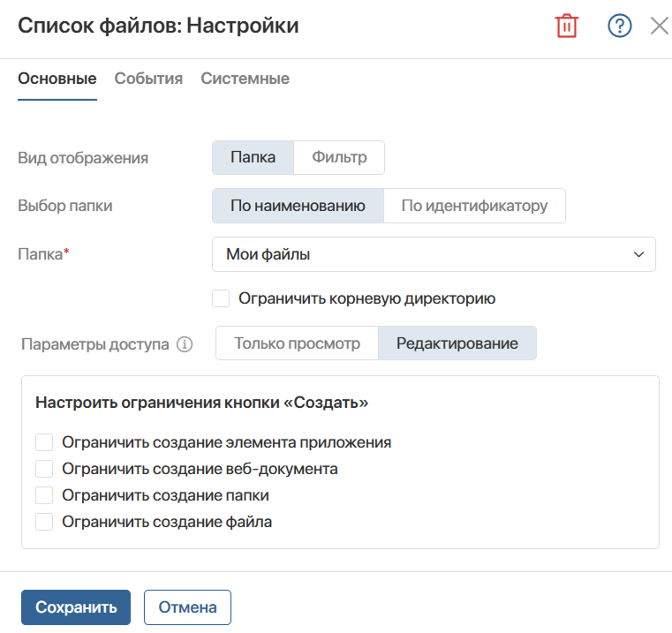The width and height of the screenshot is (672, 633).
Task: Click the Папка required field label
Action: coord(43,254)
